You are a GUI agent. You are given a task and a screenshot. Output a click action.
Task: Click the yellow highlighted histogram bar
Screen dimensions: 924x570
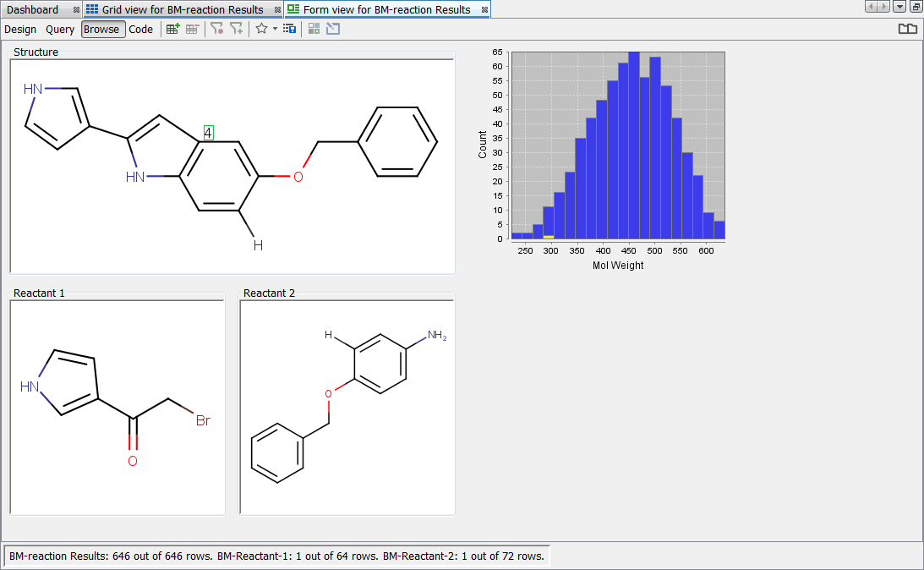[549, 237]
